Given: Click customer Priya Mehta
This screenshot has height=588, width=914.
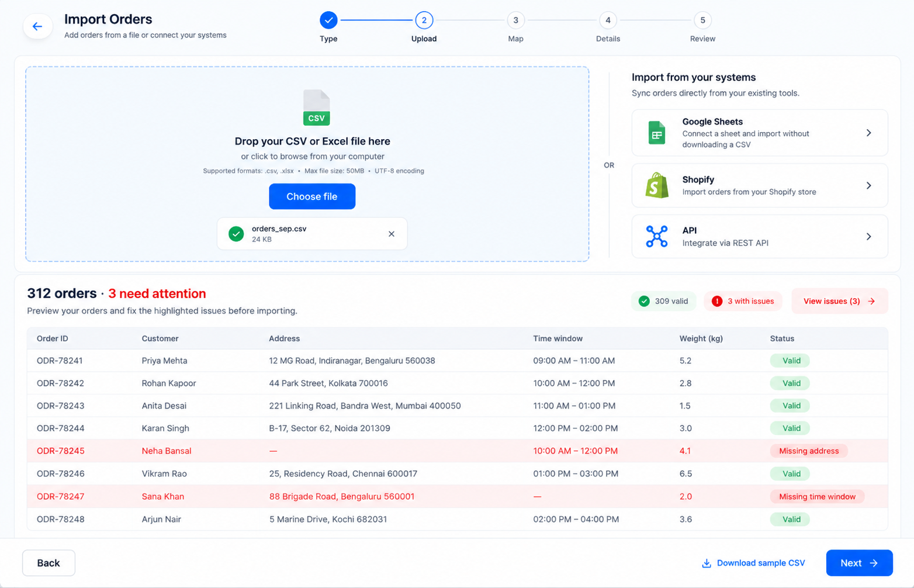Looking at the screenshot, I should (165, 361).
